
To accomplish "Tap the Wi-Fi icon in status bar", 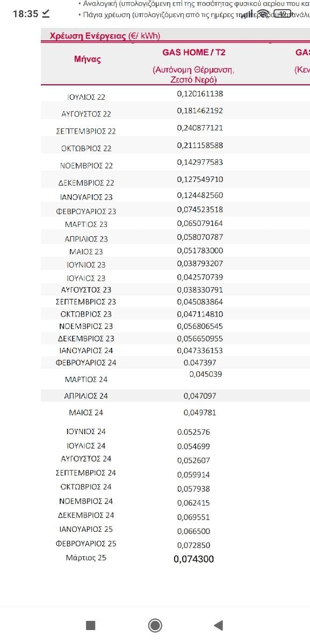I will pos(262,13).
